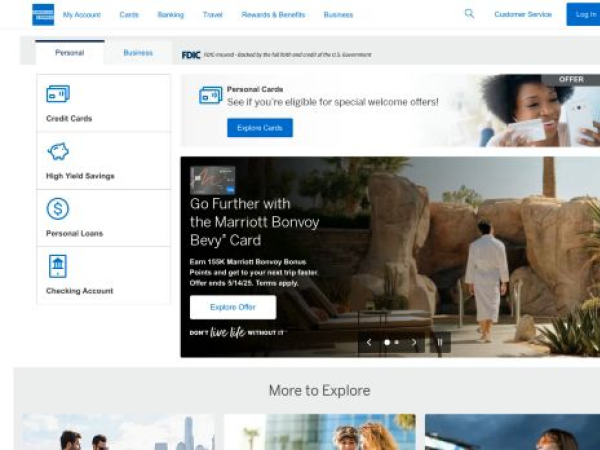The height and width of the screenshot is (450, 600).
Task: Click the 'Earn 155K Marriott Bonvoy Bonus' text
Action: coord(254,272)
